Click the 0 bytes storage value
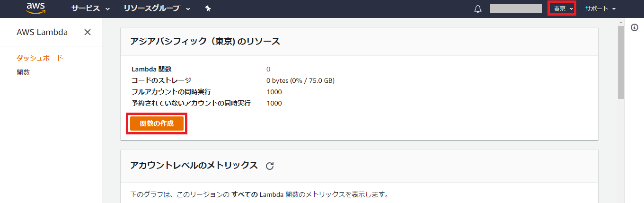Image resolution: width=644 pixels, height=203 pixels. (x=300, y=80)
